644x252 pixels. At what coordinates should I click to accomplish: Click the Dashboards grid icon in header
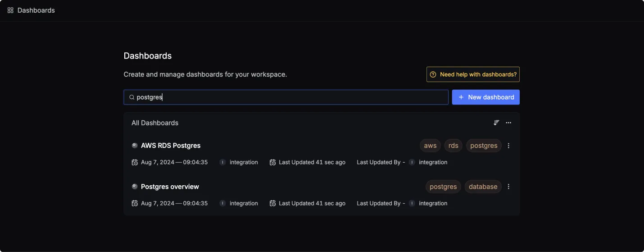pyautogui.click(x=10, y=10)
